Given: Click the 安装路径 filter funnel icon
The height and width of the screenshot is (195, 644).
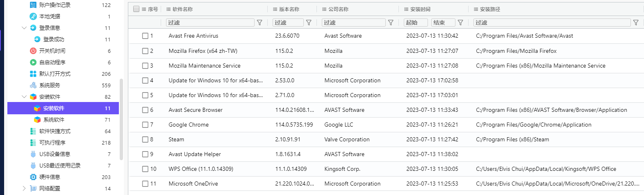Looking at the screenshot, I should tap(636, 23).
